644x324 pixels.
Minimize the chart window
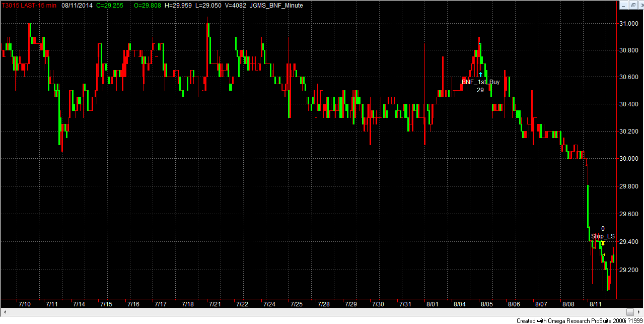point(624,5)
